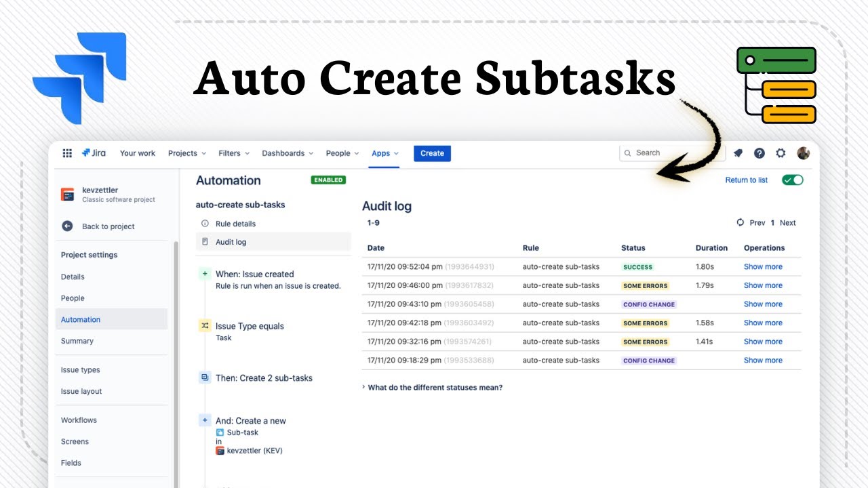This screenshot has width=868, height=488.
Task: Toggle the rule enabled switch off
Action: [792, 180]
